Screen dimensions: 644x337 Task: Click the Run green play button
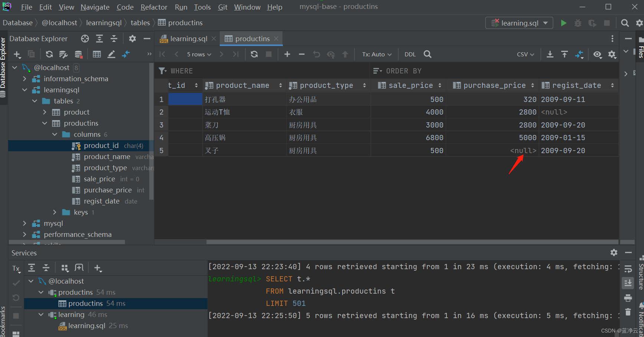click(563, 23)
